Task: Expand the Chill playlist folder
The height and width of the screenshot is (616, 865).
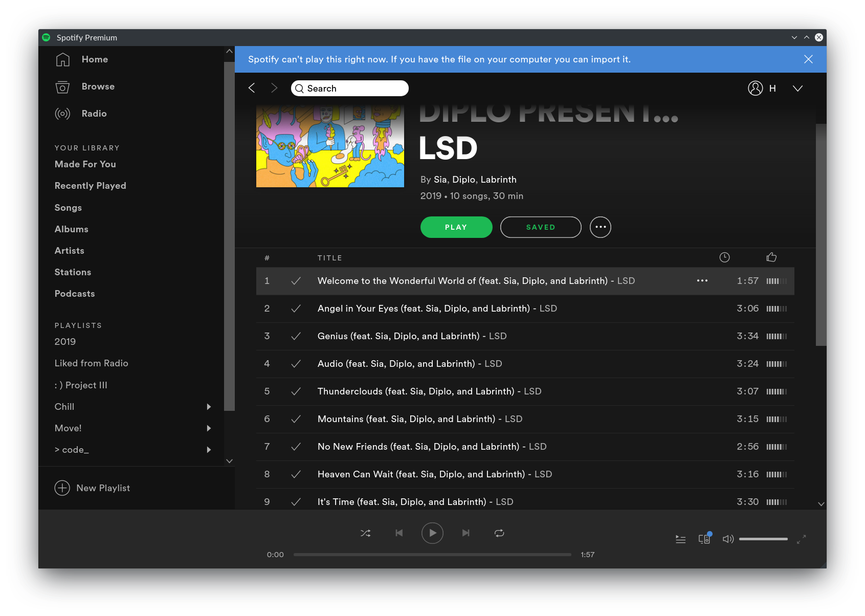Action: coord(209,407)
